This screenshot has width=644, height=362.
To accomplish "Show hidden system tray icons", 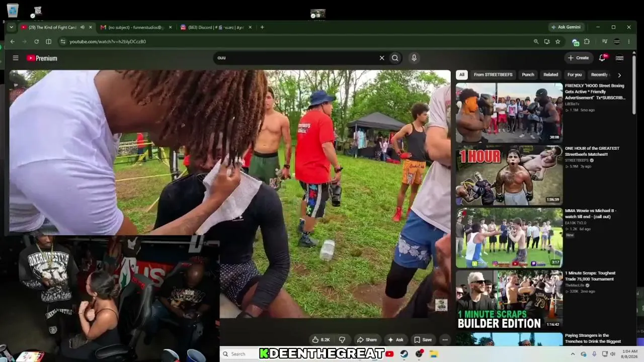I will (573, 354).
